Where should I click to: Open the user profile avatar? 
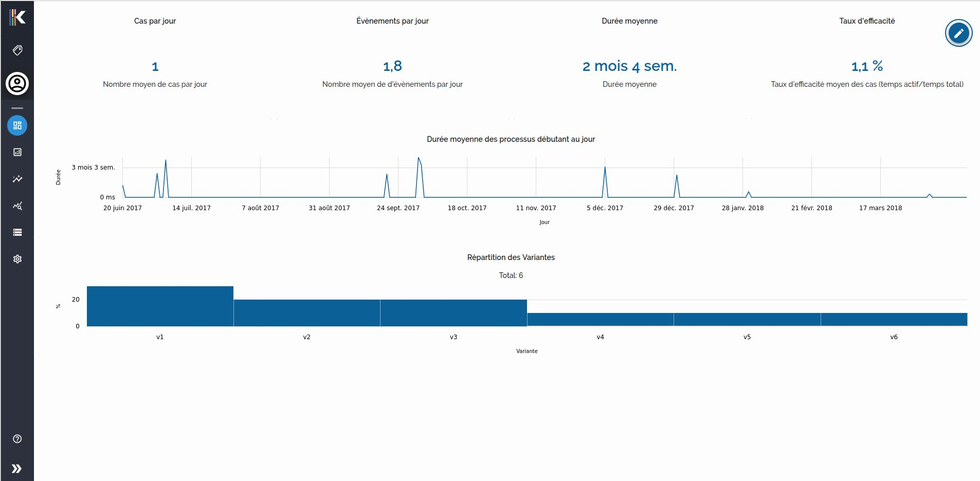coord(17,83)
